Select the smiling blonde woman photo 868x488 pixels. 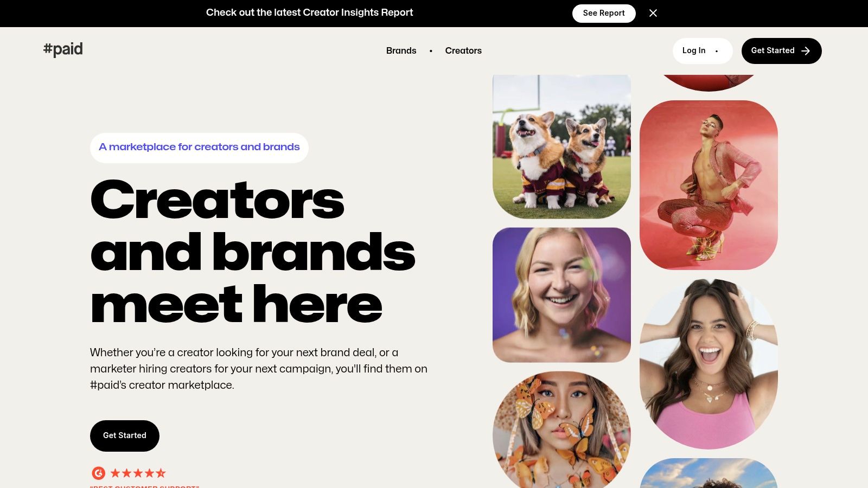[561, 295]
